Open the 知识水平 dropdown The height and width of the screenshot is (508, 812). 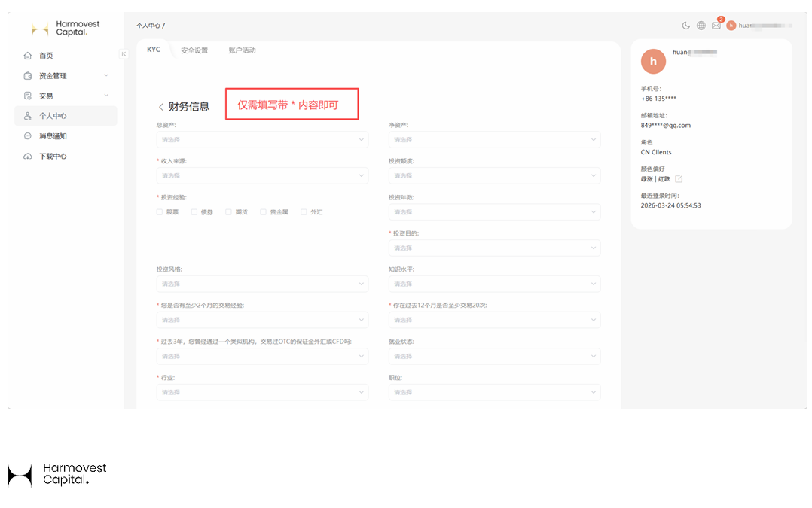tap(495, 284)
